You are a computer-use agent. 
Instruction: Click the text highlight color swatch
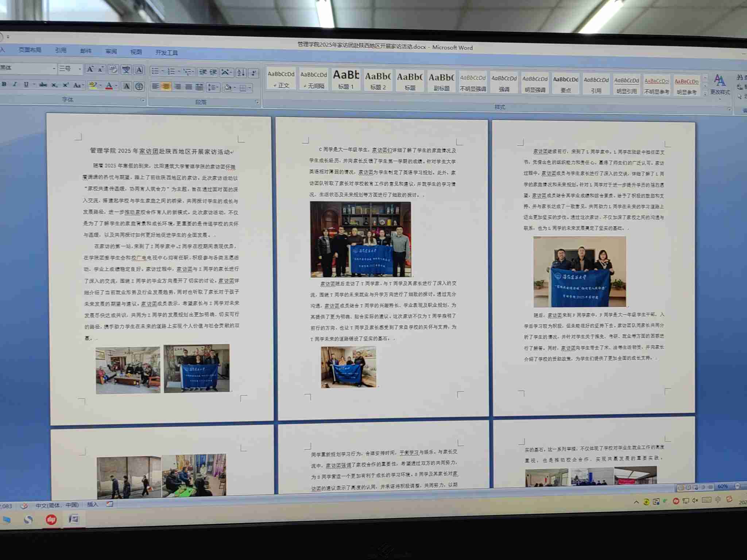point(93,85)
